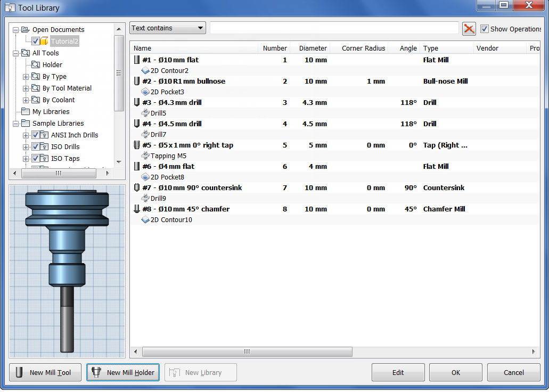Viewport: 549px width, 392px height.
Task: Uncheck the Show Operations checkbox
Action: click(x=484, y=29)
